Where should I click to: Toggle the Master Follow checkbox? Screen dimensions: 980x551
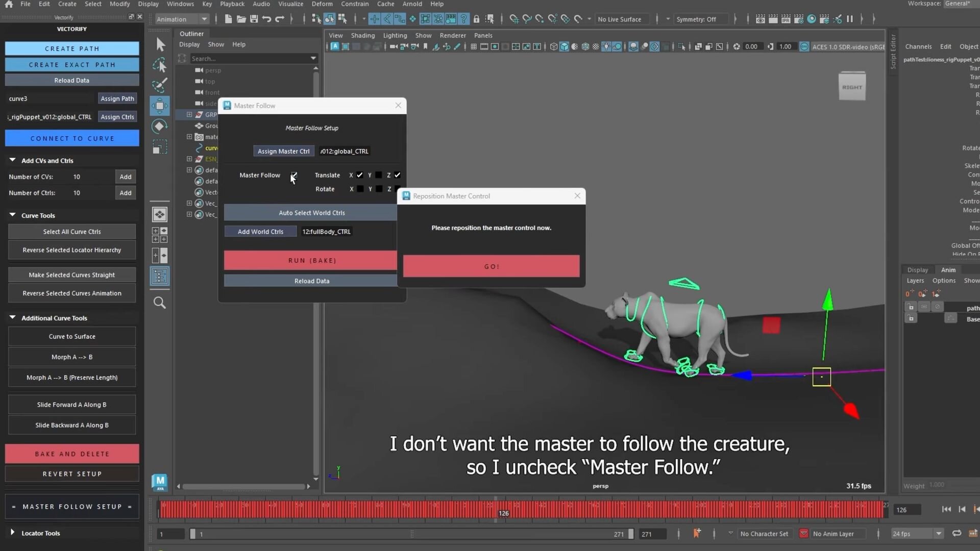click(x=294, y=175)
